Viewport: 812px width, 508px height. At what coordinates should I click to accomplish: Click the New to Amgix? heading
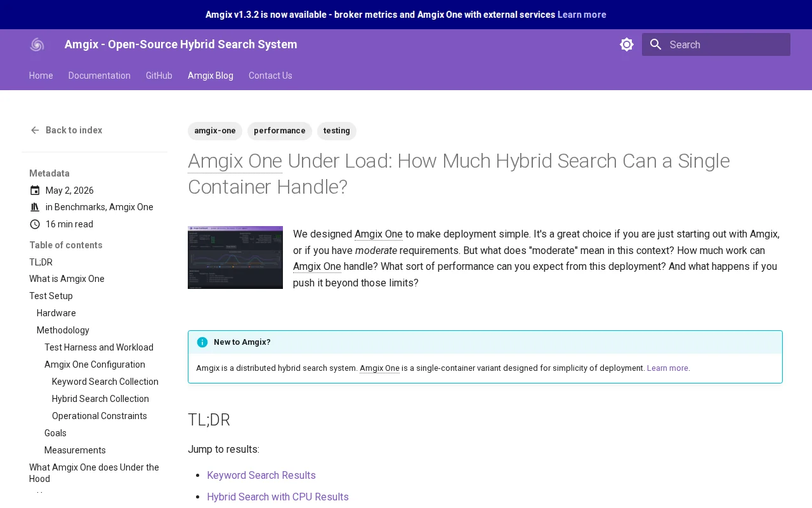242,342
